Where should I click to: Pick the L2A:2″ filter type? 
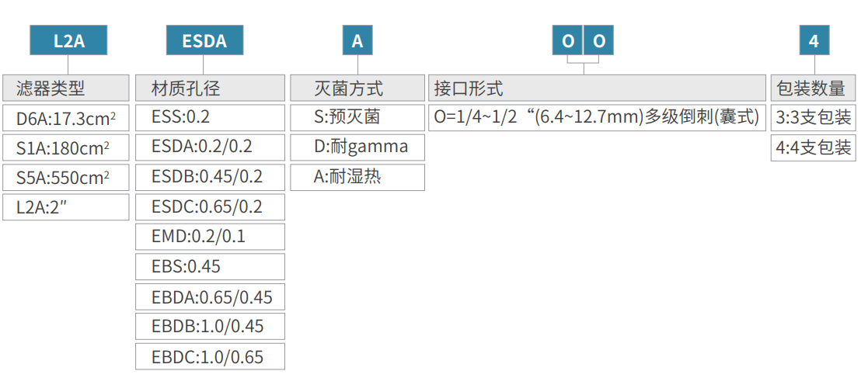65,207
